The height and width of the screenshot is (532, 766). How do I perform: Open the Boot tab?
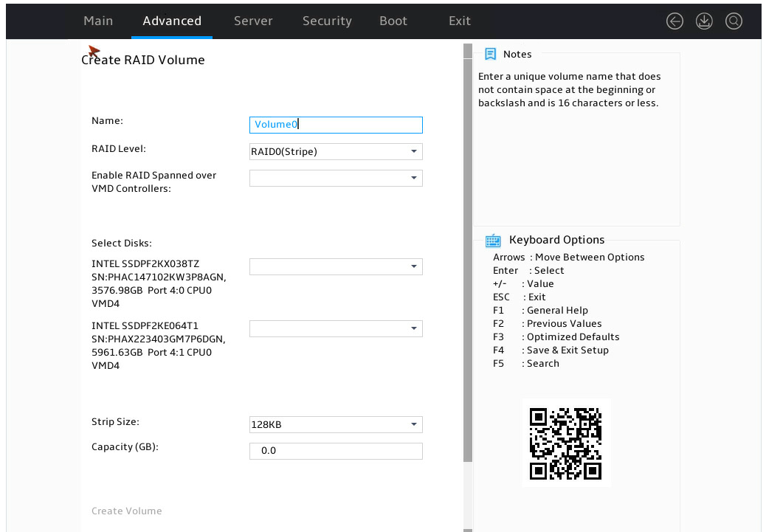[393, 21]
